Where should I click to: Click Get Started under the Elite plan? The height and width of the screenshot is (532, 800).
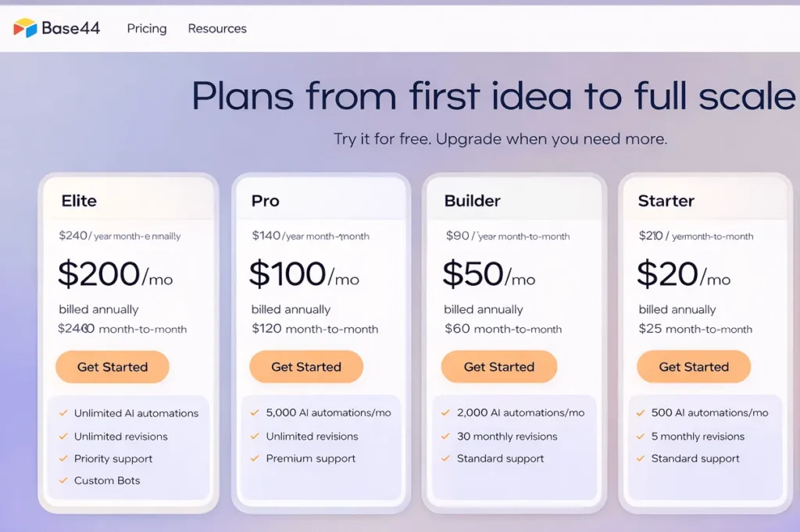[x=112, y=366]
